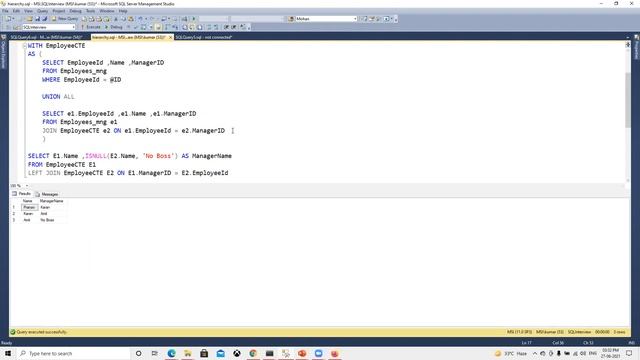Switch to the Results tab

click(22, 194)
